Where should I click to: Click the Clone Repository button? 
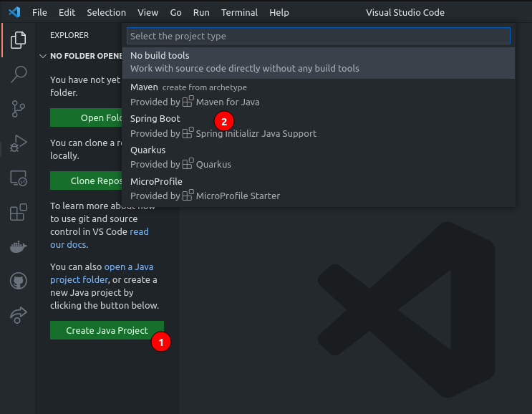tap(86, 181)
